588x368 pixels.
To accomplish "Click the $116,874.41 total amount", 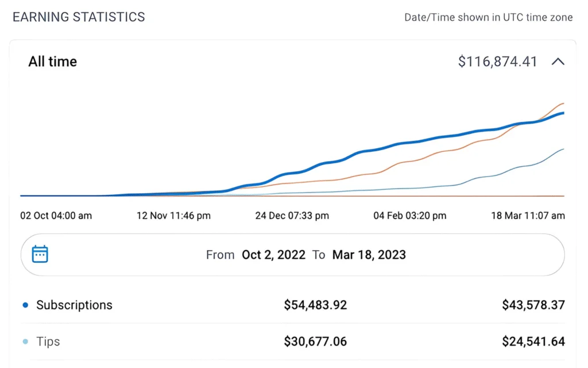I will click(497, 62).
